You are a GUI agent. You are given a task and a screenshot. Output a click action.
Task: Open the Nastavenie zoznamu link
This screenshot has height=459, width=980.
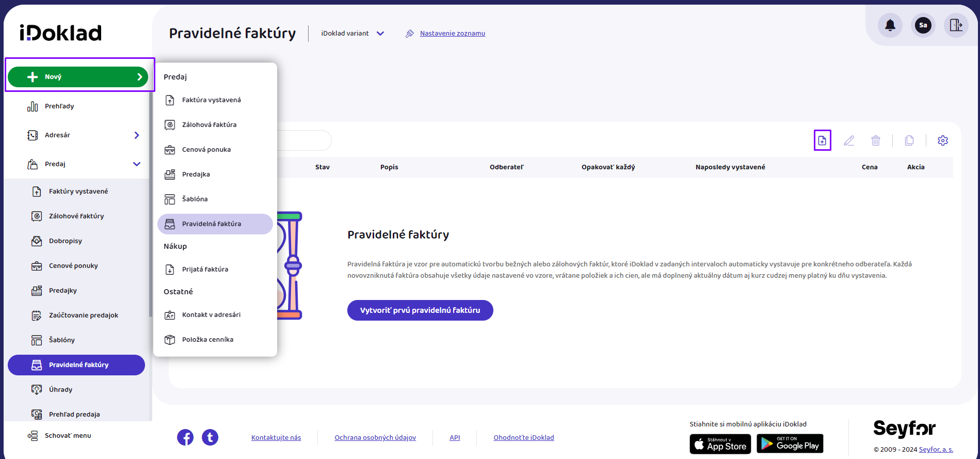coord(452,34)
